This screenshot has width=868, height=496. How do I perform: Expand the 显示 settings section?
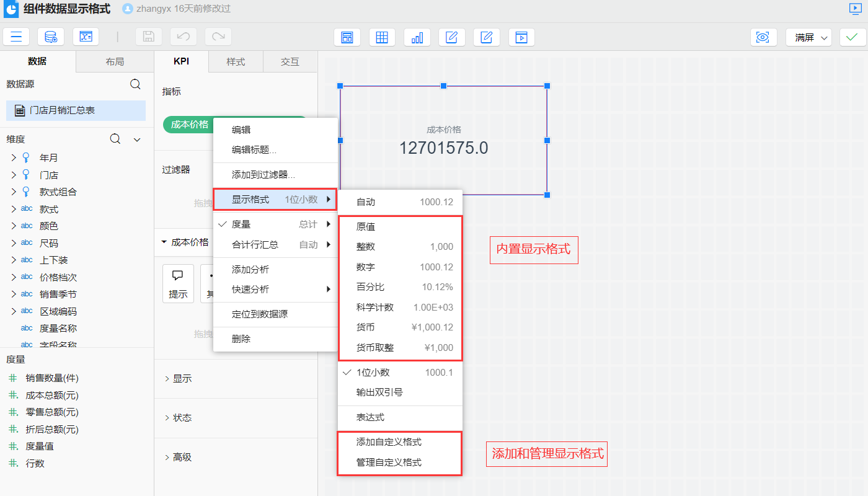click(182, 378)
